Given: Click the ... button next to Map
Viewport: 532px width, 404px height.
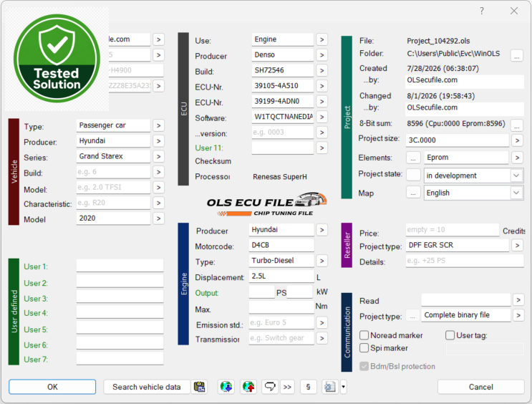Looking at the screenshot, I should click(x=413, y=193).
